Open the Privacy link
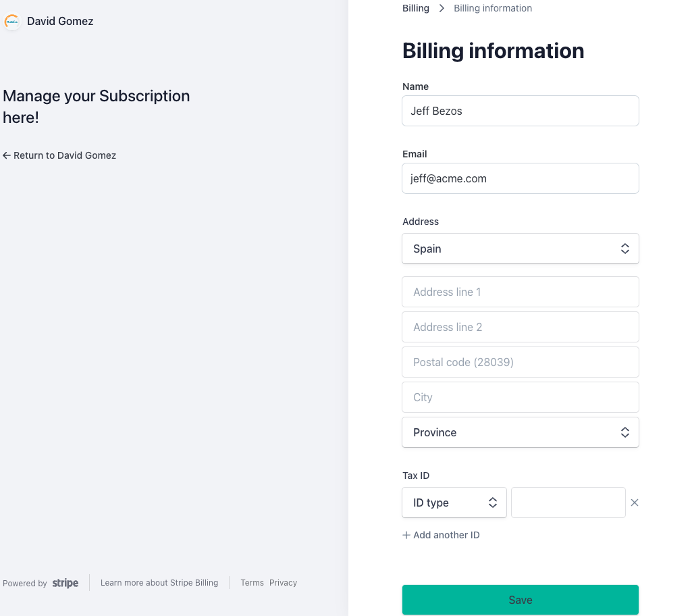This screenshot has height=616, width=692. click(x=283, y=583)
